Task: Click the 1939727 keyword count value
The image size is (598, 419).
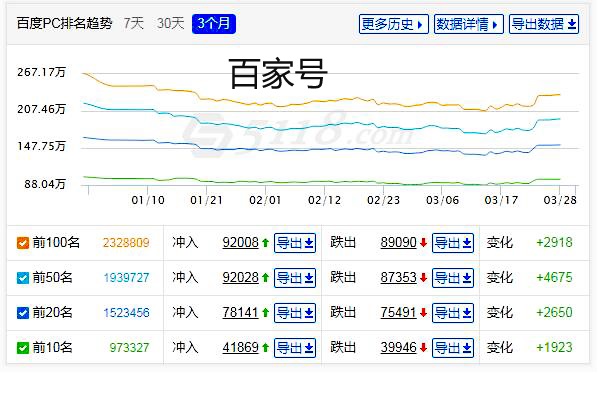Action: [x=126, y=278]
